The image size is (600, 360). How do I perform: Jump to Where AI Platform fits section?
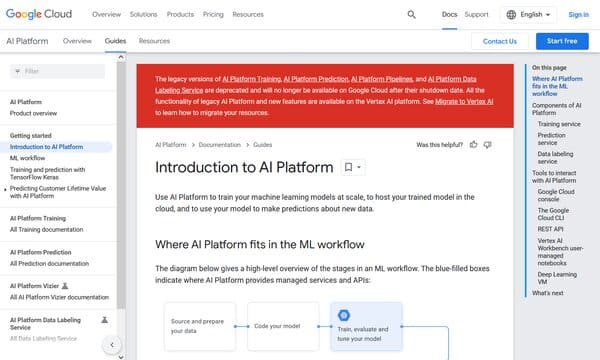coord(557,86)
